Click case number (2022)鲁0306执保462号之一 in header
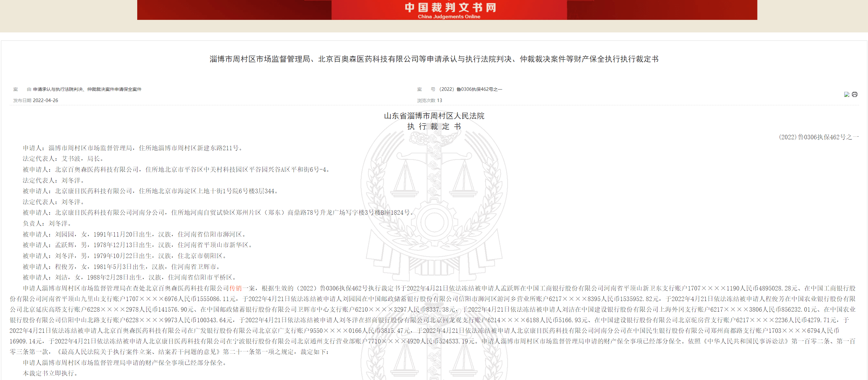Screen dimensions: 868x380 [470, 89]
